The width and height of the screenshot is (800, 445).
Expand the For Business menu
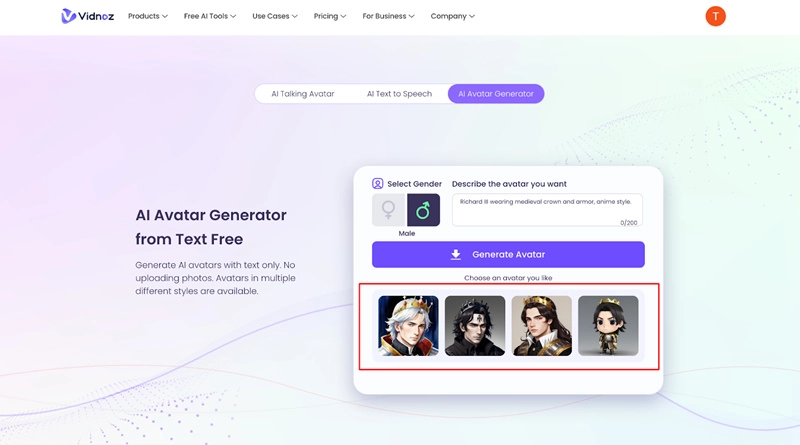[388, 16]
